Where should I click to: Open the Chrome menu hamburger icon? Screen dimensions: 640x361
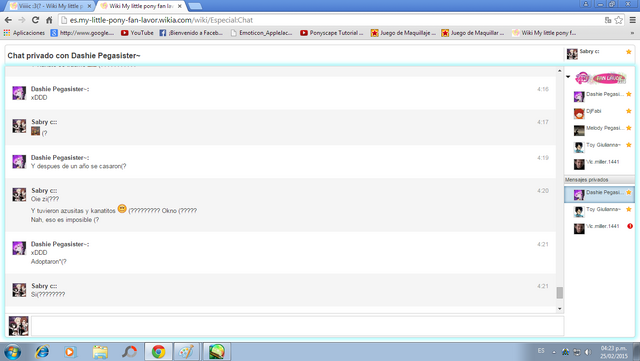[632, 20]
